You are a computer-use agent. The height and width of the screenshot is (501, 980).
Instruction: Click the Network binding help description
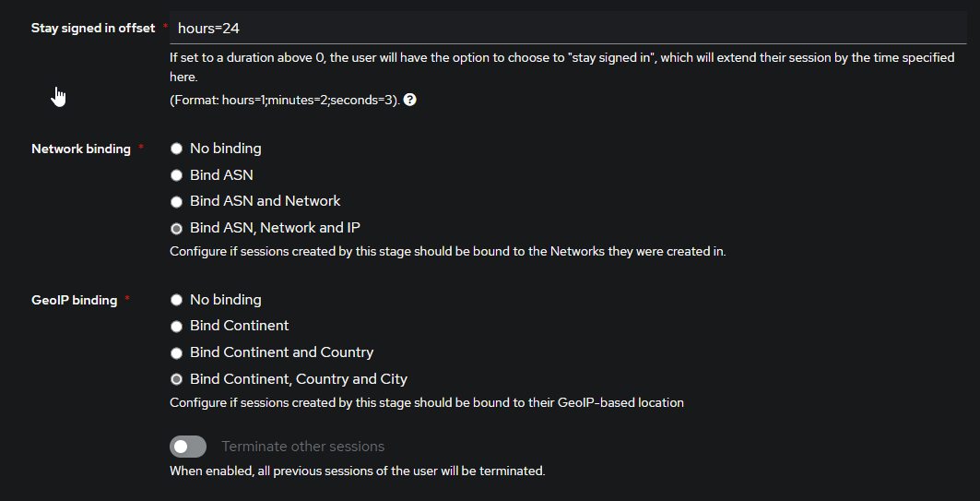[x=447, y=251]
